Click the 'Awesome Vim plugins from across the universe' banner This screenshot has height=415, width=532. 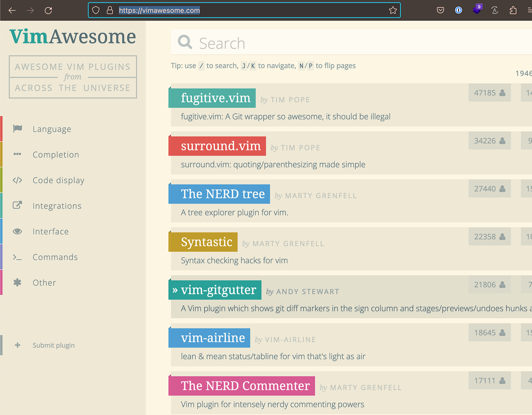point(73,77)
